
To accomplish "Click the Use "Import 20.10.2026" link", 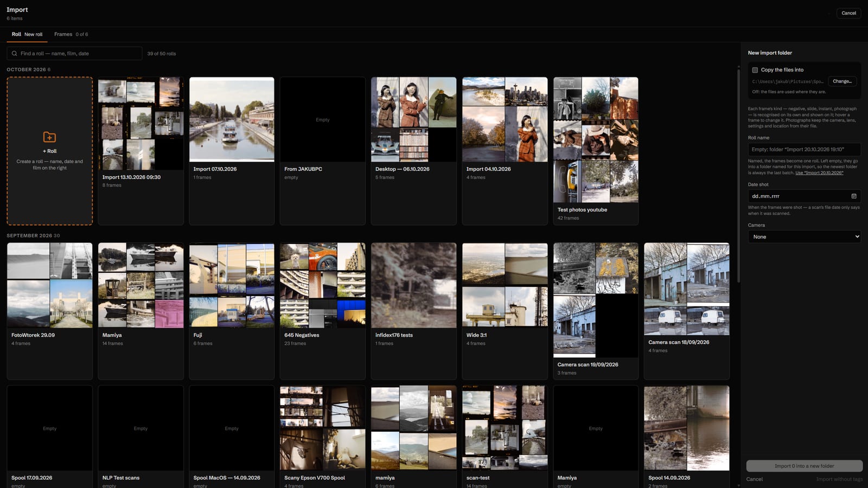I will tap(819, 173).
